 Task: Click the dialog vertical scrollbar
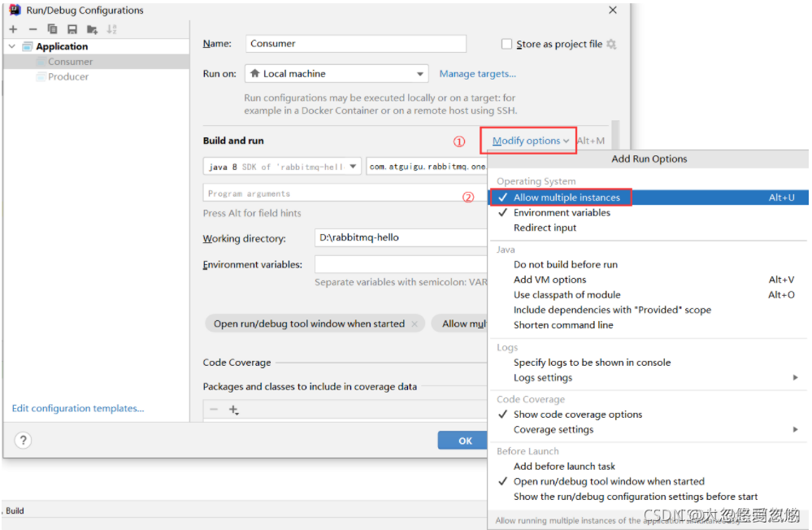click(x=615, y=135)
